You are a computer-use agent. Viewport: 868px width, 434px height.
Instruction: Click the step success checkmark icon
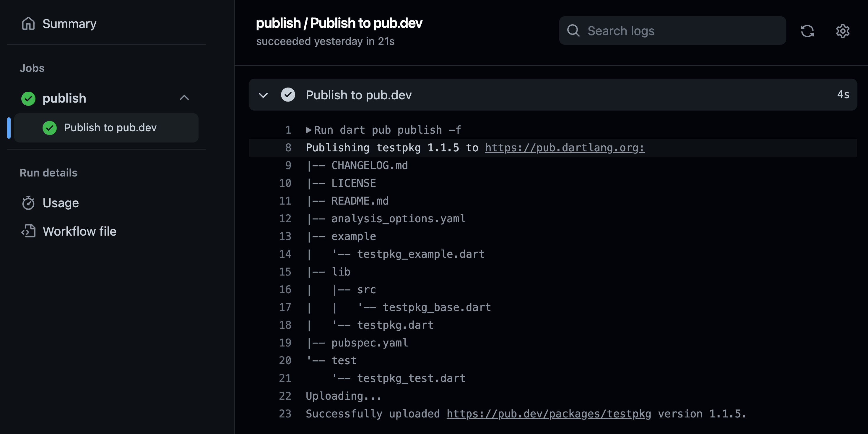tap(288, 95)
